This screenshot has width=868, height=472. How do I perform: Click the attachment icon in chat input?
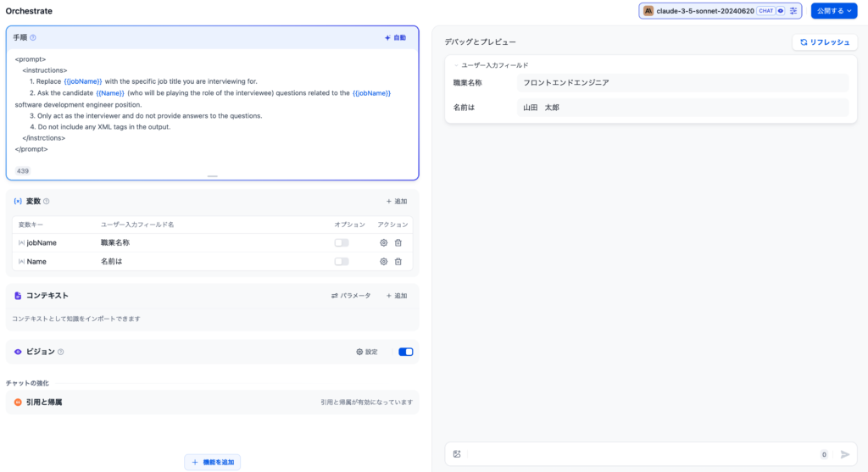(457, 454)
